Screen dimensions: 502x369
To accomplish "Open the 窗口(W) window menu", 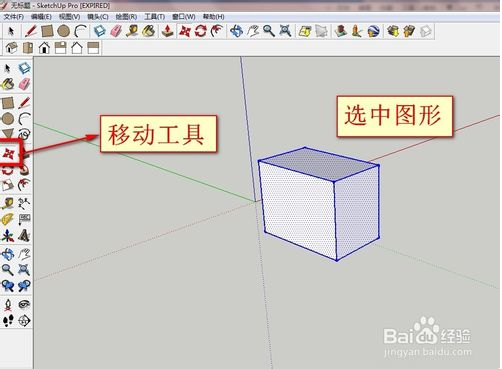I will (184, 17).
